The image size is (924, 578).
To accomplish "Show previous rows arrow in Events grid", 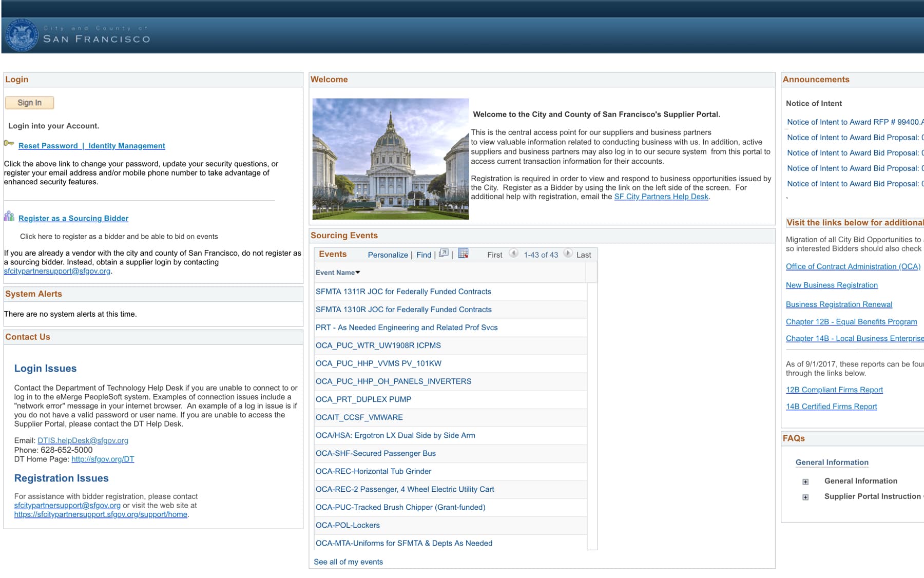I will [x=513, y=253].
